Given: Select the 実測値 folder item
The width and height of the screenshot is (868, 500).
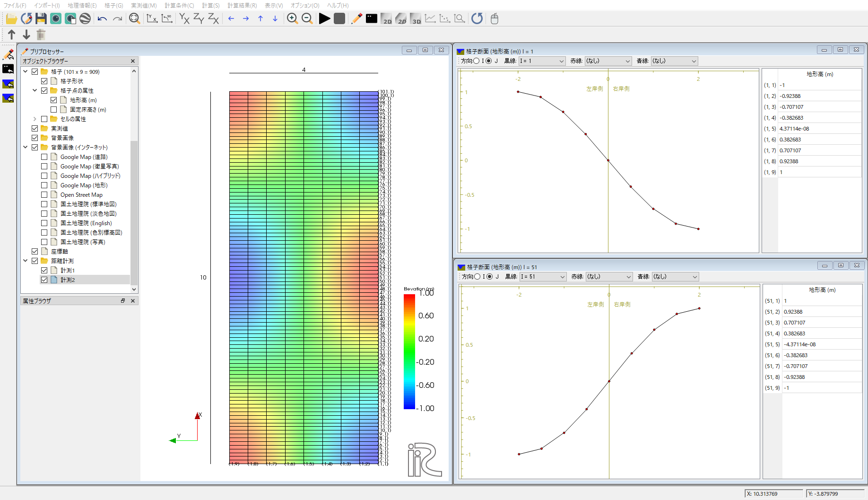Looking at the screenshot, I should (60, 129).
